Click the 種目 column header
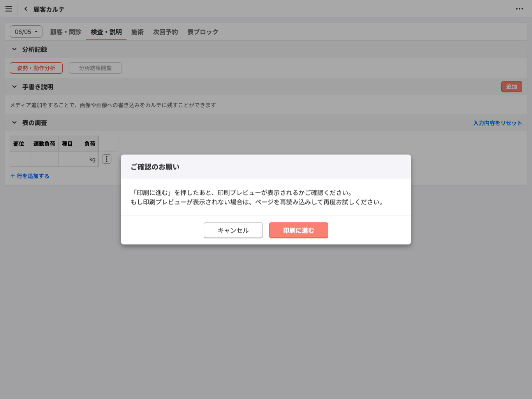The width and height of the screenshot is (532, 399). [69, 144]
